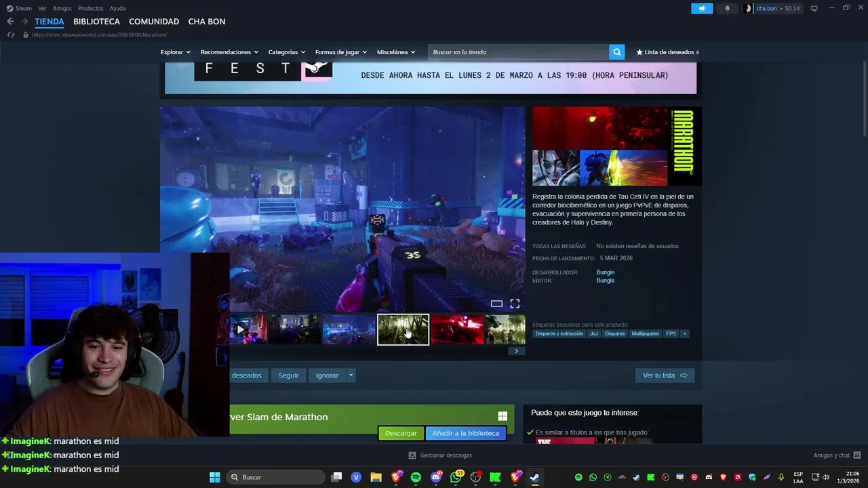Image resolution: width=868 pixels, height=488 pixels.
Task: Open the Ver menu
Action: coord(42,8)
